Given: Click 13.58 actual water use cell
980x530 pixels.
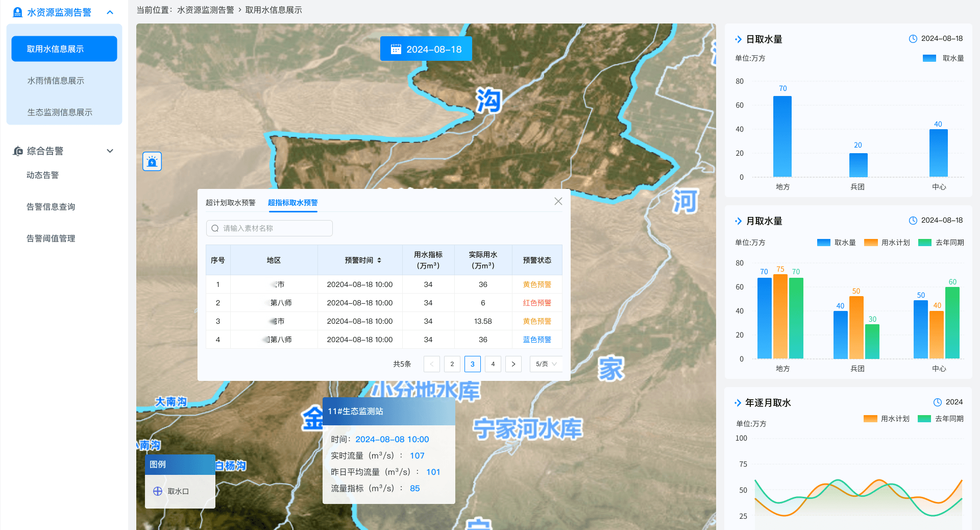Looking at the screenshot, I should (483, 321).
